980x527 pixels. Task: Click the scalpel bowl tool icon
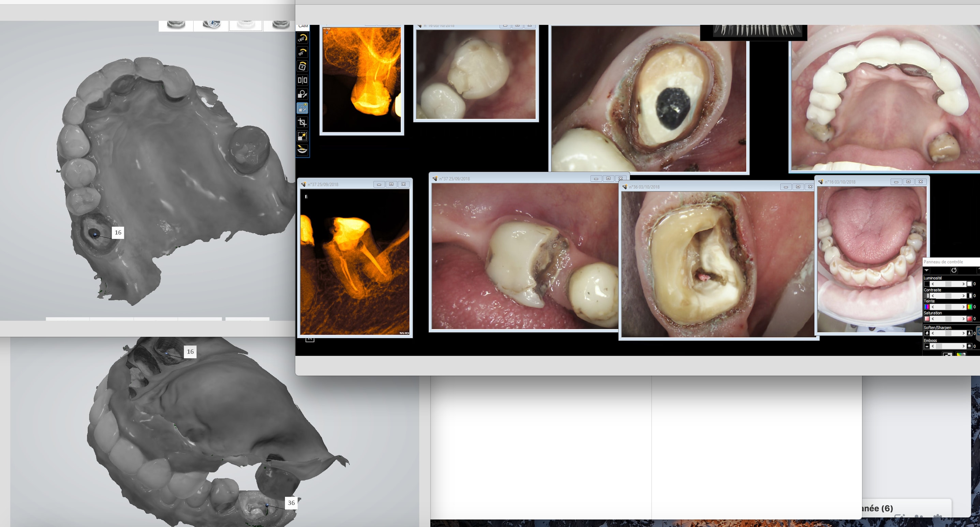[302, 149]
